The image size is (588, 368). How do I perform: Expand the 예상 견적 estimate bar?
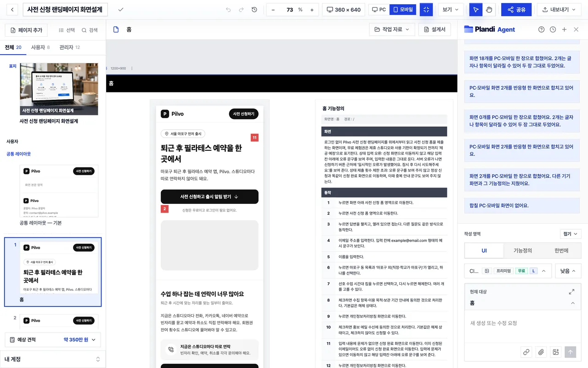click(53, 339)
